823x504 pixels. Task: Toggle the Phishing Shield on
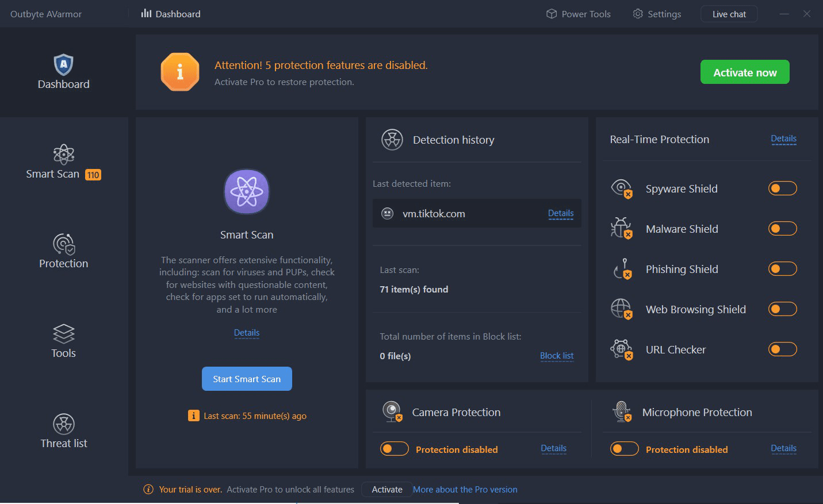[x=782, y=269]
